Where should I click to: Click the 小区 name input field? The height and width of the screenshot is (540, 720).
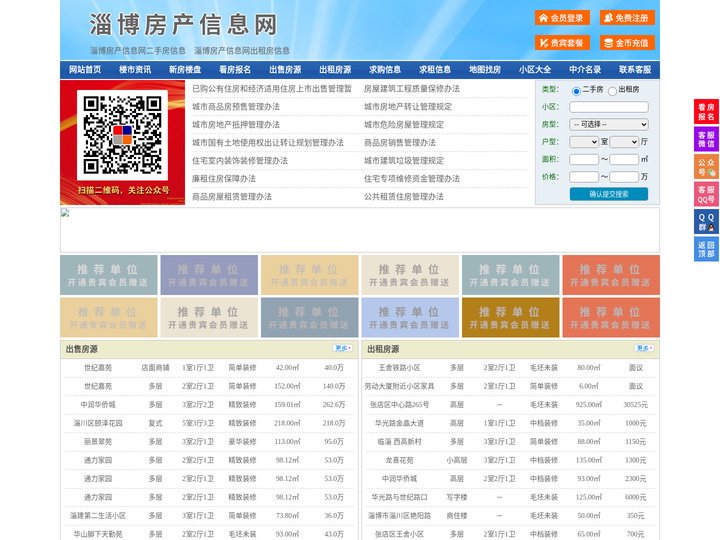tap(609, 107)
